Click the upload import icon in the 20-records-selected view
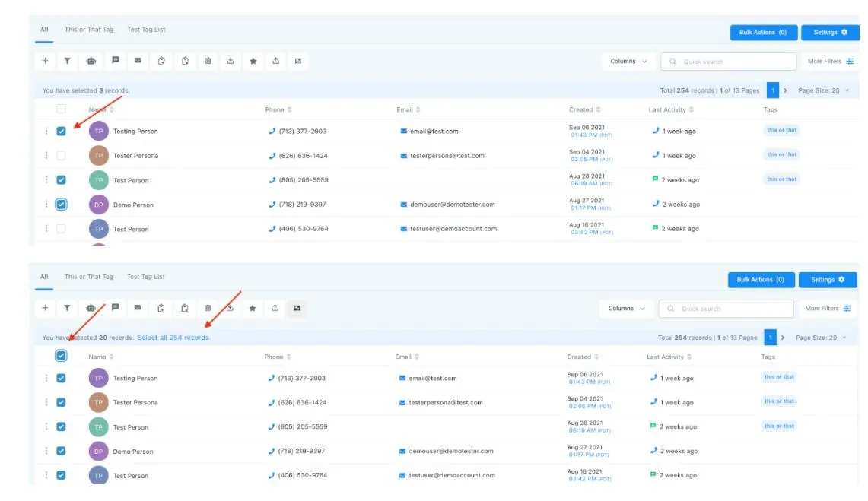The width and height of the screenshot is (868, 501). tap(275, 308)
